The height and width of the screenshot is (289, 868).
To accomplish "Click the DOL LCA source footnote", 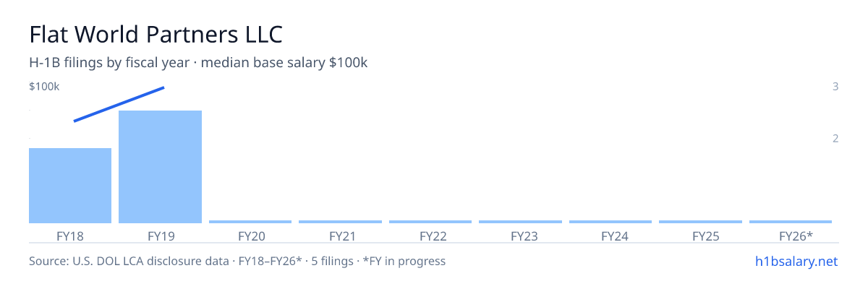I will coord(237,261).
